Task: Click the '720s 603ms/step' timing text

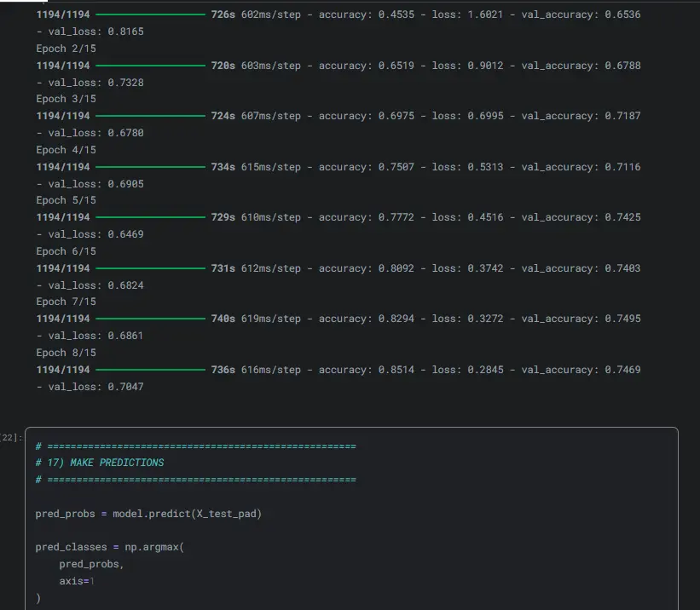Action: [x=256, y=66]
